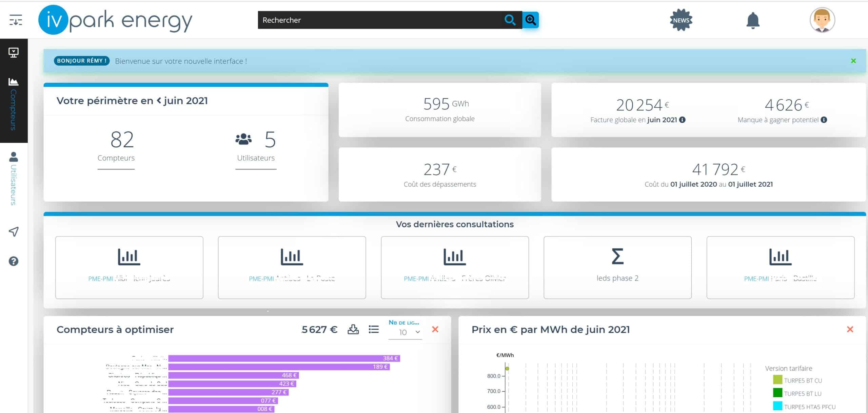Click the advanced search magnifier-plus icon
This screenshot has width=868, height=413.
(x=530, y=20)
